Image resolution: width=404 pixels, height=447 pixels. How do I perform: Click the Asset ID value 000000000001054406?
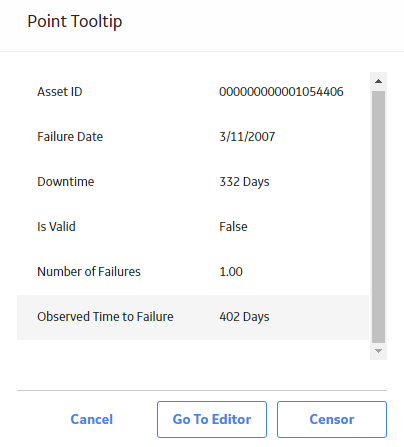click(x=281, y=92)
